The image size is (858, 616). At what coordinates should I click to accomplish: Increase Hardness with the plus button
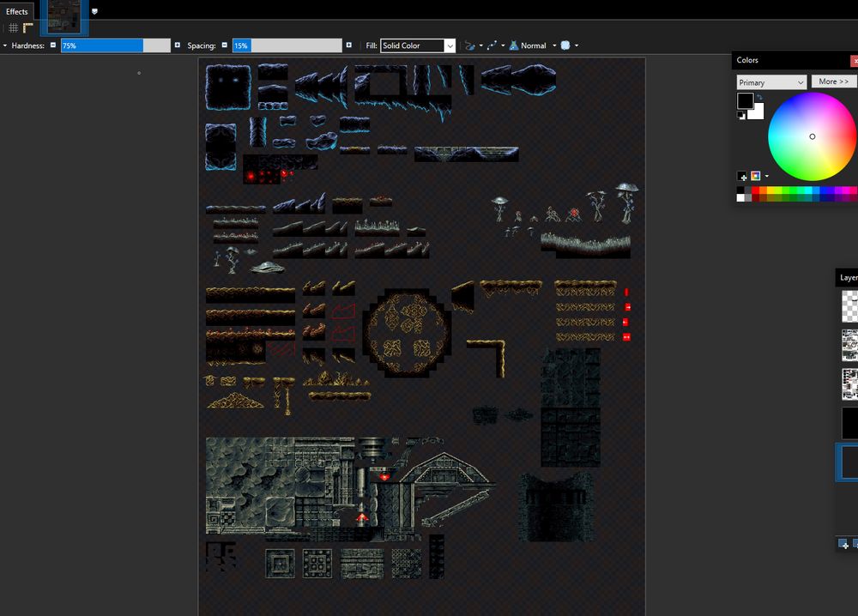[178, 45]
